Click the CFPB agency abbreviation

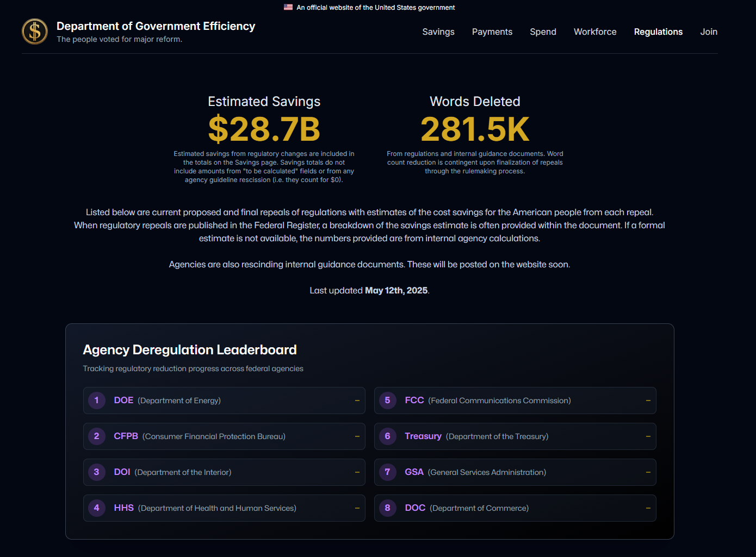pyautogui.click(x=126, y=436)
